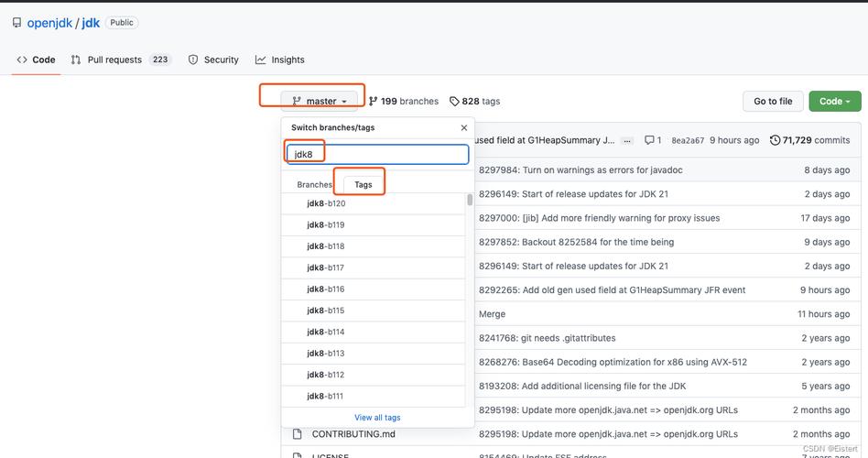868x458 pixels.
Task: Open the green Code dropdown
Action: [835, 102]
